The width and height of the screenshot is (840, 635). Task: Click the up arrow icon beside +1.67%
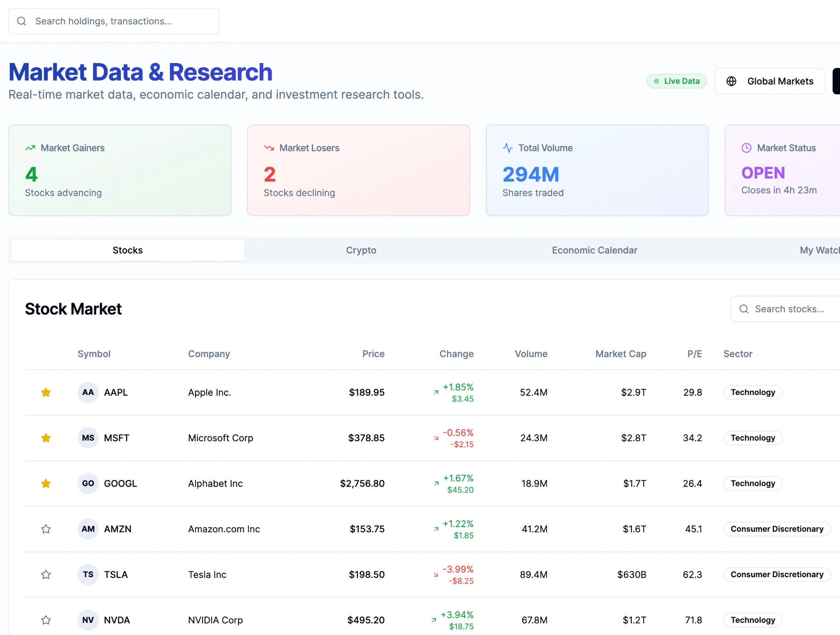point(436,484)
